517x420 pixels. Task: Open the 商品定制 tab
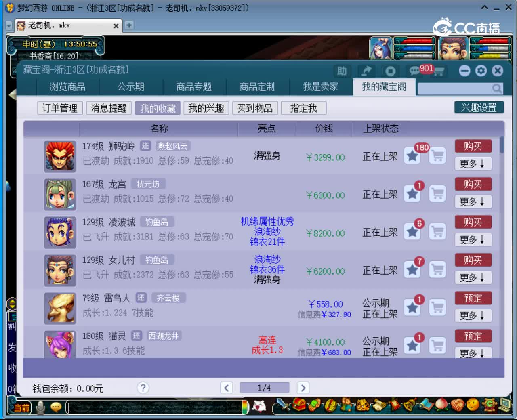pos(257,87)
